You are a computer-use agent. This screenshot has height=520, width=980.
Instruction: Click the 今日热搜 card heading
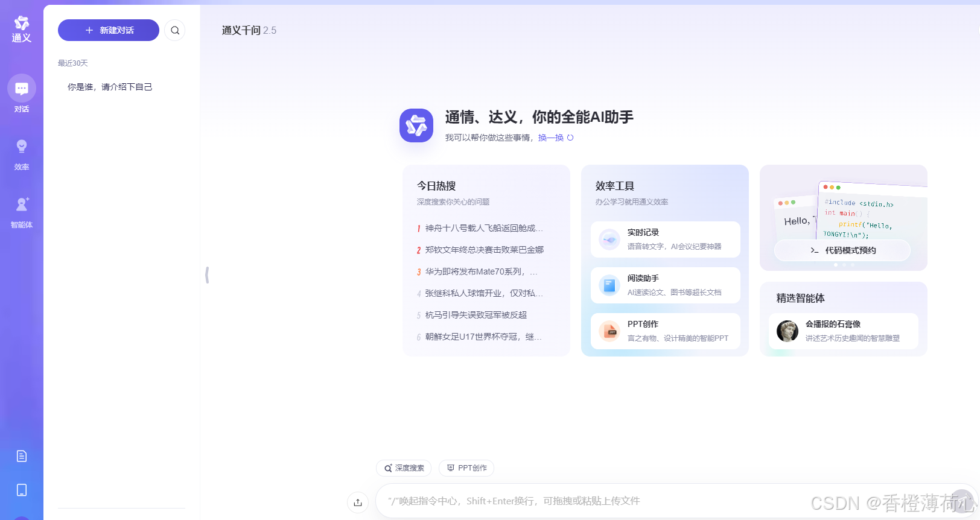(436, 186)
